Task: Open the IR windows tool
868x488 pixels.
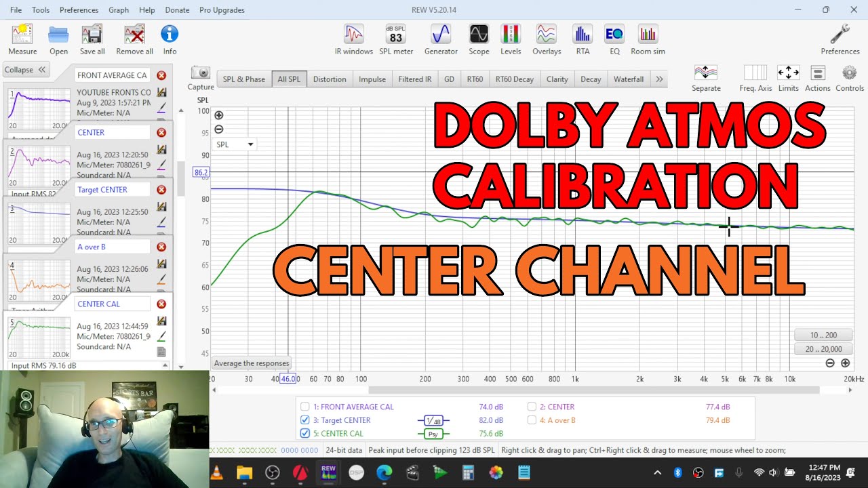Action: (353, 39)
